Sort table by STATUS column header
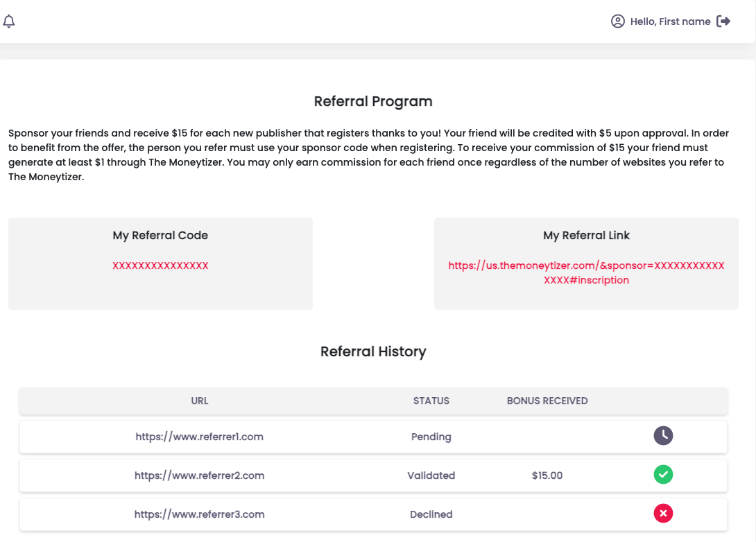Viewport: 756px width, 542px height. 431,401
